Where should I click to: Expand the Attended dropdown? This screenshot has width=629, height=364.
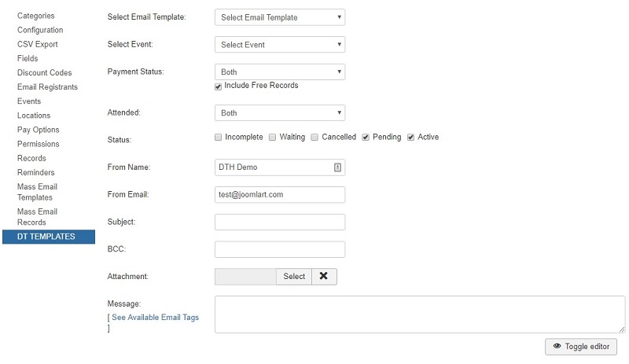click(280, 112)
